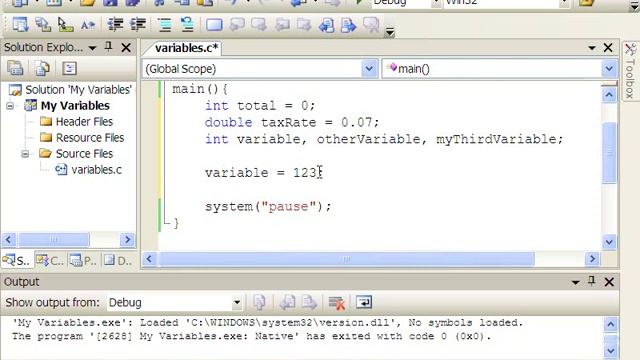640x360 pixels.
Task: Click the editor vertical scroll down arrow
Action: (609, 242)
